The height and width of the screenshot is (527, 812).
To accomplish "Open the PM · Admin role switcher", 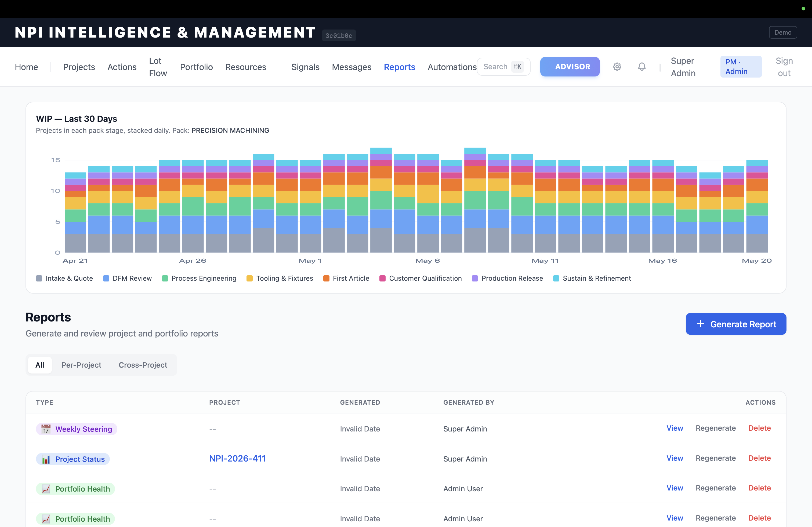I will click(741, 67).
